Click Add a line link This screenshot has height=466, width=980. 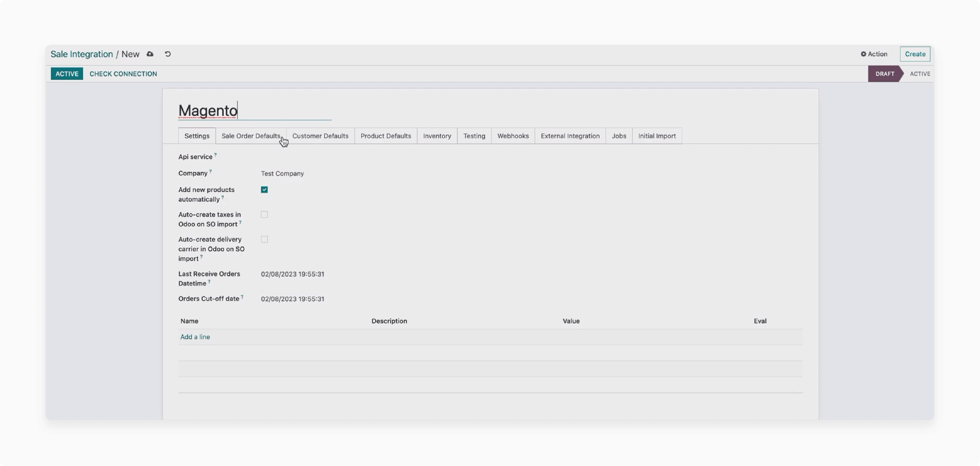coord(195,337)
